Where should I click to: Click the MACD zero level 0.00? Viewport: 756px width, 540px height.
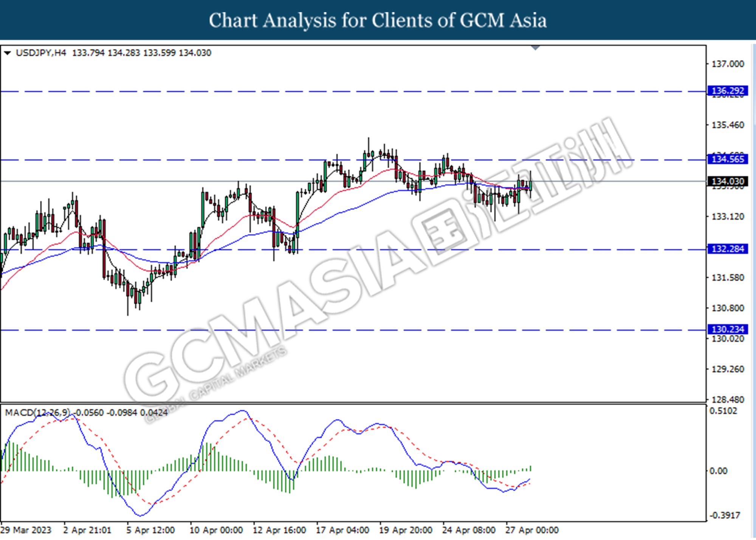click(718, 471)
